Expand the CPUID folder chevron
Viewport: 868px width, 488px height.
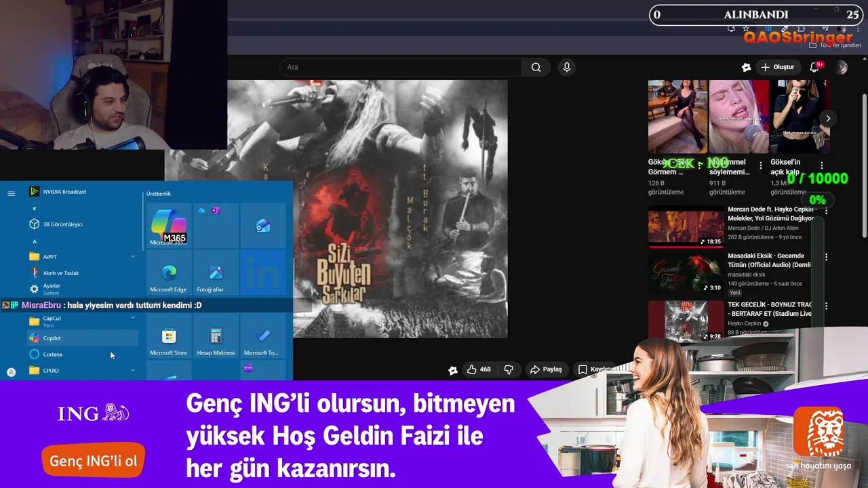click(133, 371)
